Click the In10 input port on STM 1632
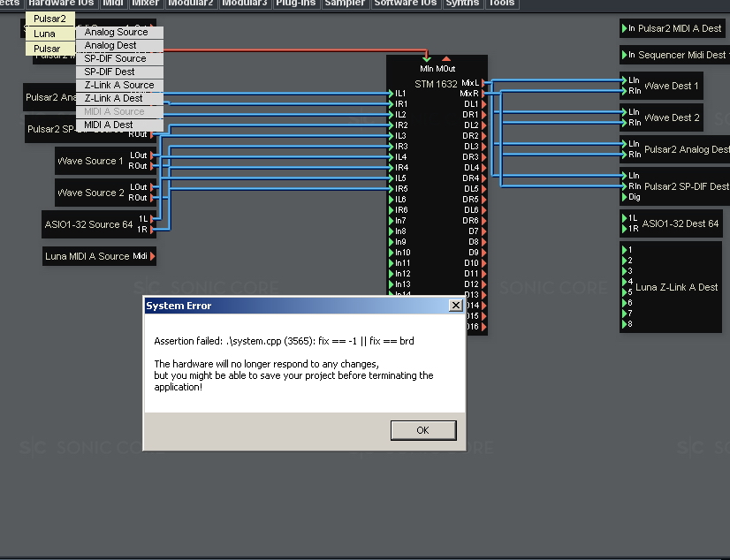Viewport: 730px width, 560px height. (391, 253)
